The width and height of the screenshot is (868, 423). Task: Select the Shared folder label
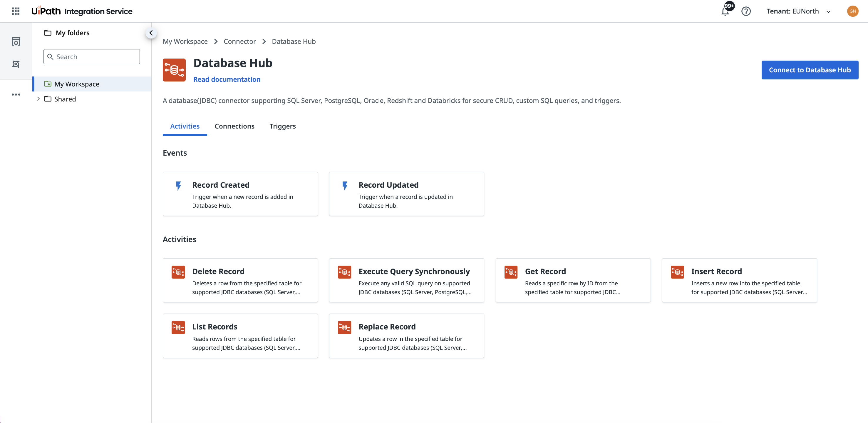[65, 99]
